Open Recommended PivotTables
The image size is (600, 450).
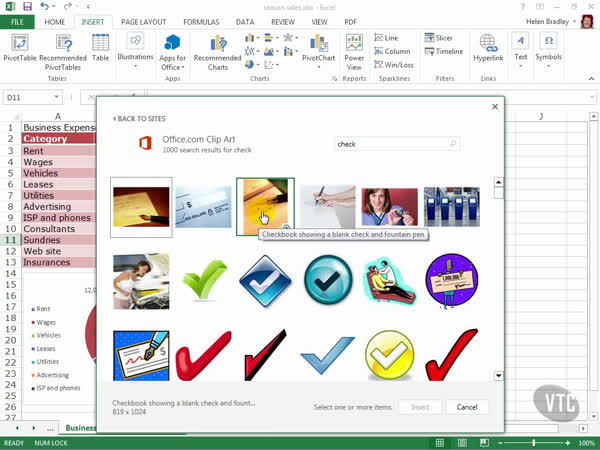pyautogui.click(x=63, y=52)
